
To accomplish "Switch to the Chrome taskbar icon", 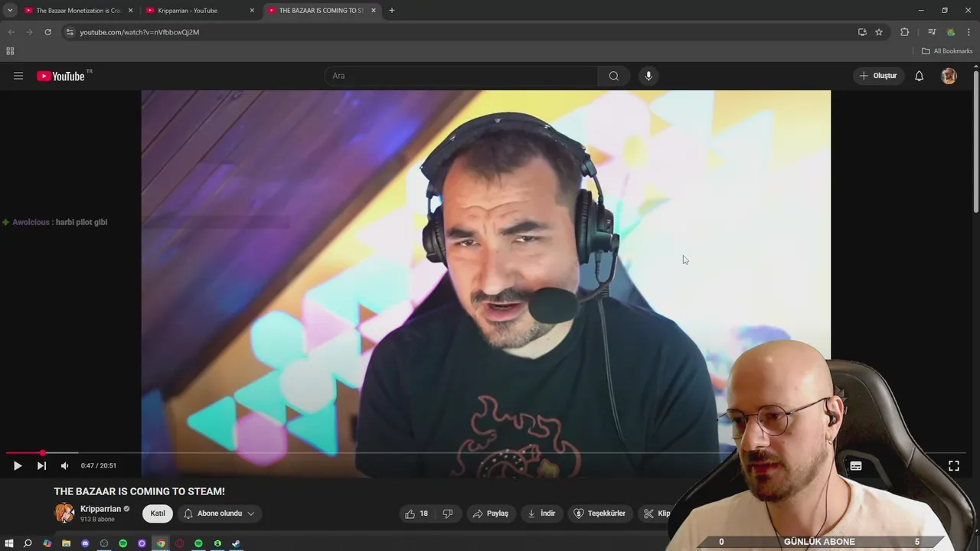I will click(161, 543).
